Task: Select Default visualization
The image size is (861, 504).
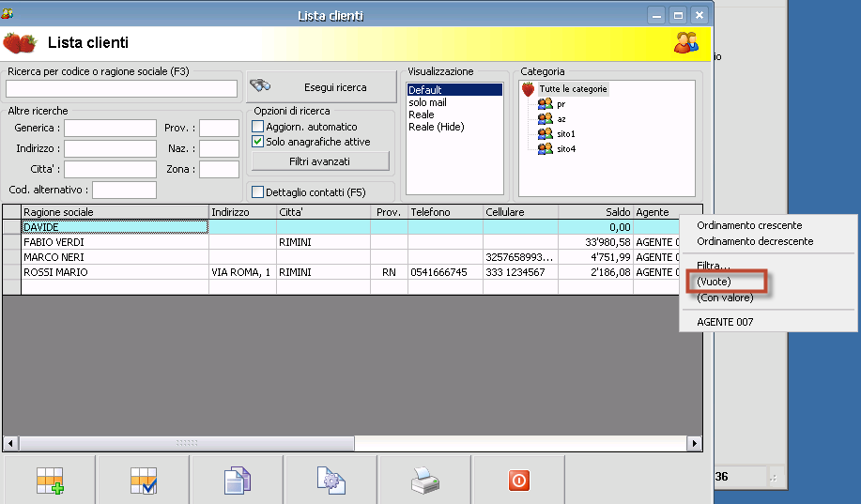Action: pyautogui.click(x=454, y=89)
